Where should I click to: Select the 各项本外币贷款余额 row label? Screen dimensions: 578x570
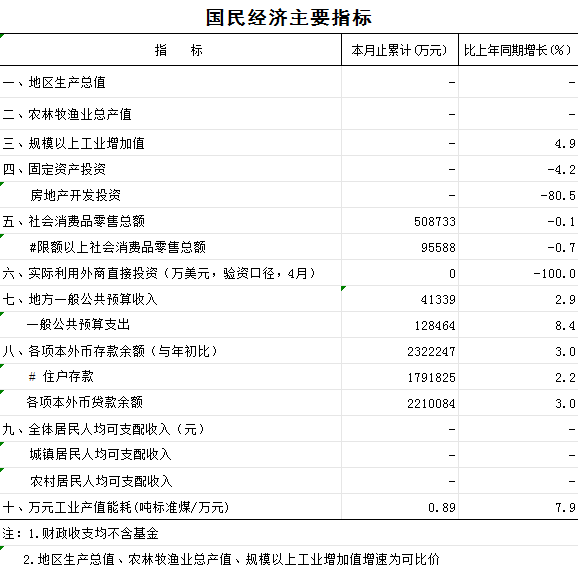tap(84, 402)
